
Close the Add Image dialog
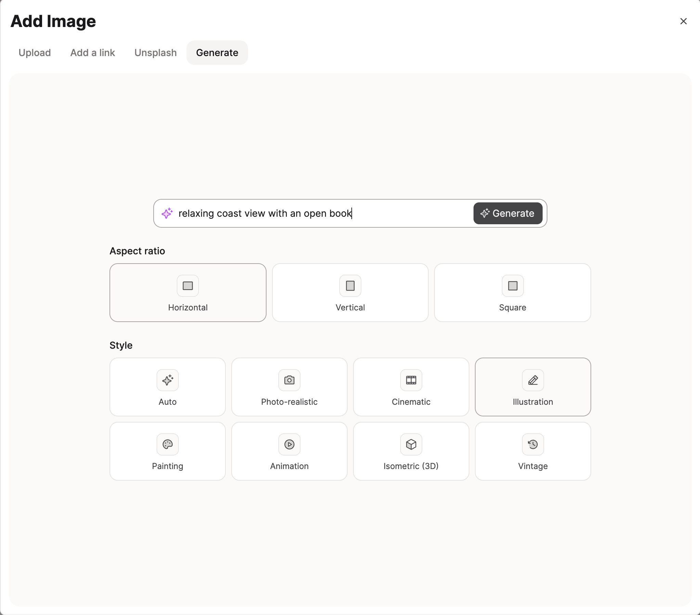683,21
